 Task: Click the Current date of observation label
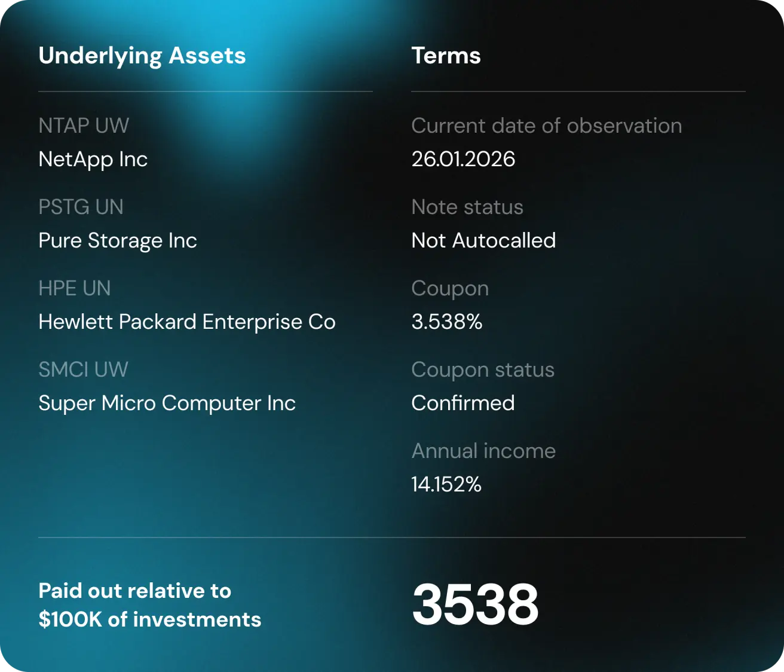point(546,126)
